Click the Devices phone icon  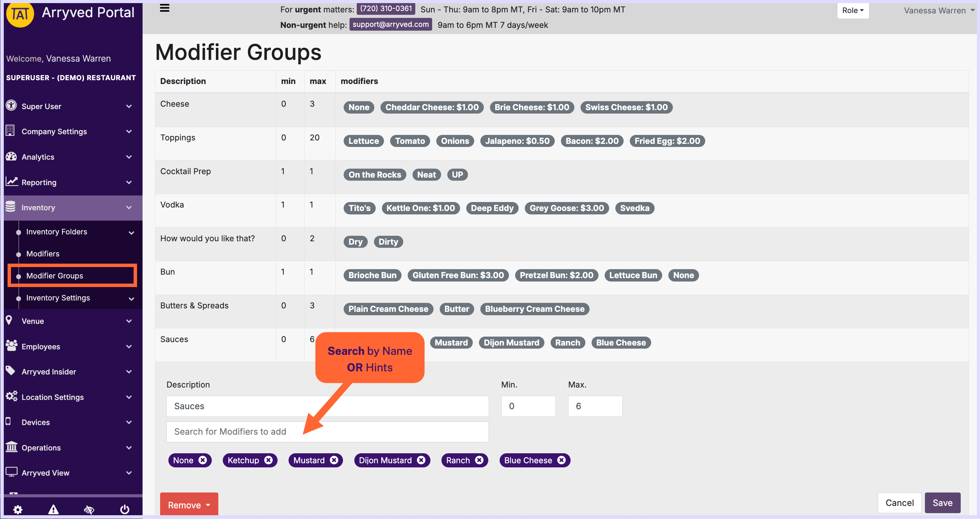click(8, 421)
